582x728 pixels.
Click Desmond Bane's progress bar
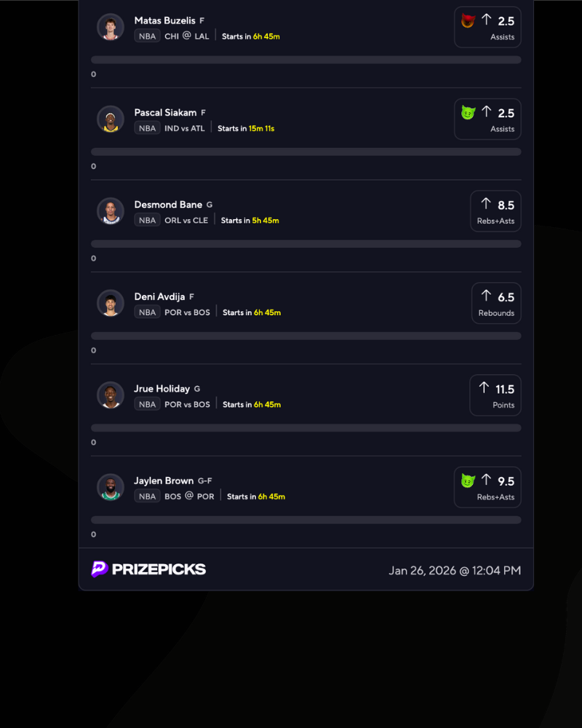click(x=306, y=244)
